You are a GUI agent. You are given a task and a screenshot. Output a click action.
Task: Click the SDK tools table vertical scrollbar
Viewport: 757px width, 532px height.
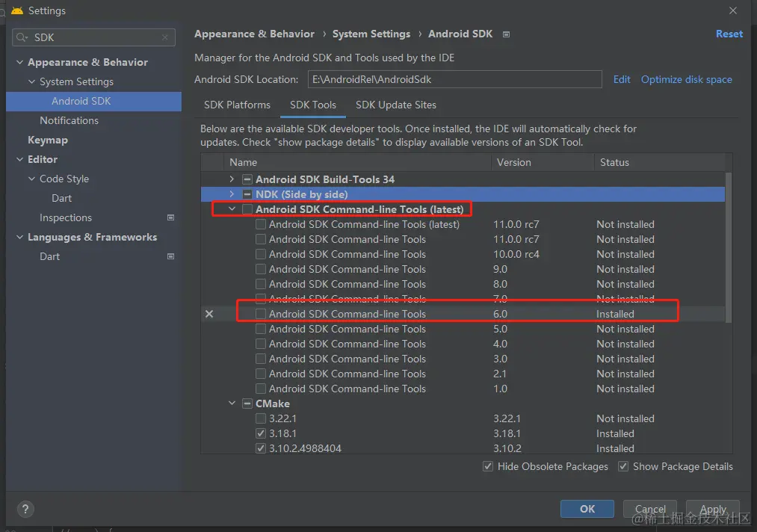729,247
